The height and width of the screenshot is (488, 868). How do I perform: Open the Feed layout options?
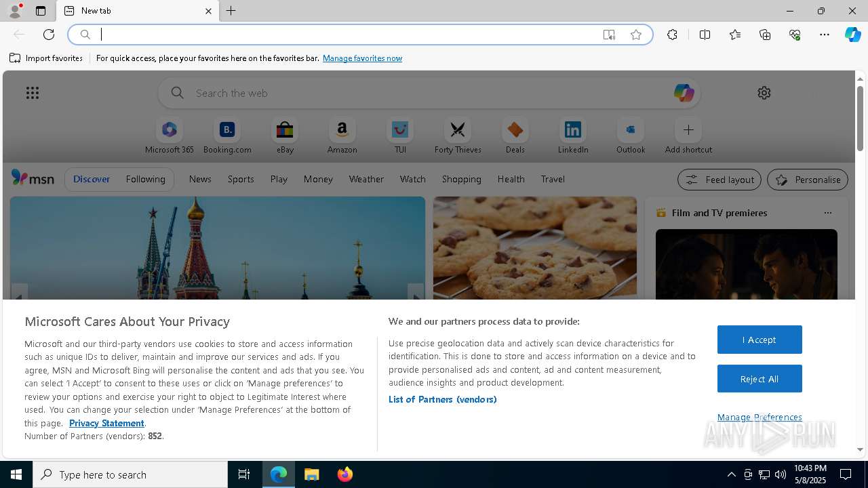pos(719,180)
